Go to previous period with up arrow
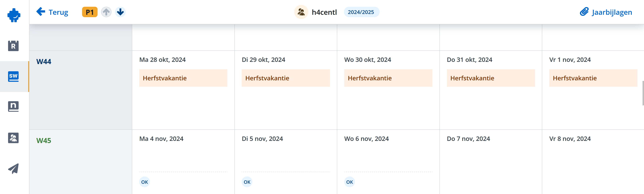644x194 pixels. point(106,12)
